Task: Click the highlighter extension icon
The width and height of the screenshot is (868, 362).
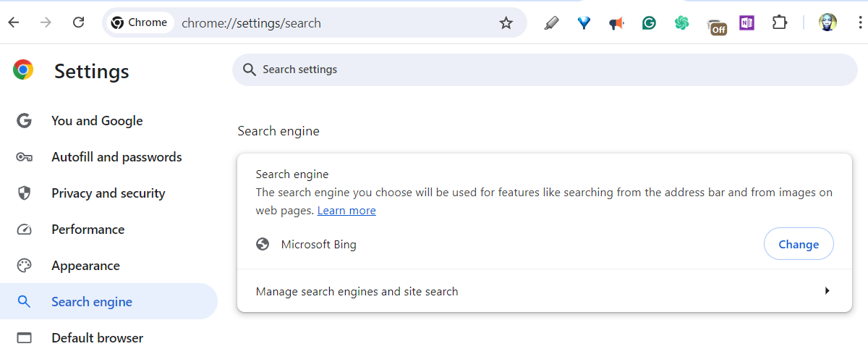Action: pos(551,23)
